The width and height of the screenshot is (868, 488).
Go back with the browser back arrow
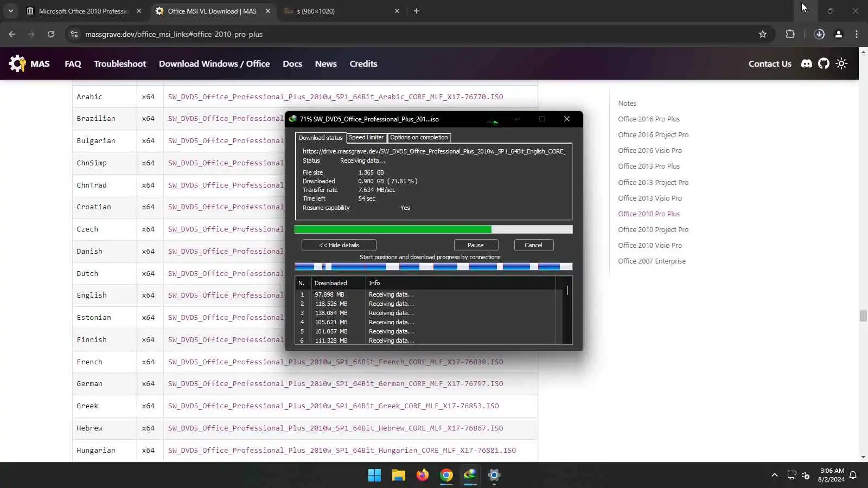click(12, 34)
